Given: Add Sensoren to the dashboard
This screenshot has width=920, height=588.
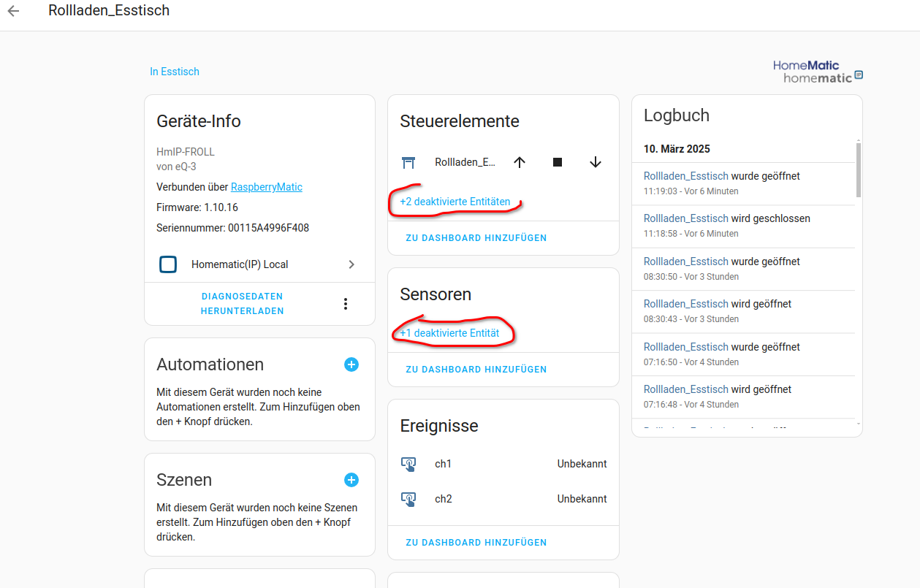Looking at the screenshot, I should point(476,370).
